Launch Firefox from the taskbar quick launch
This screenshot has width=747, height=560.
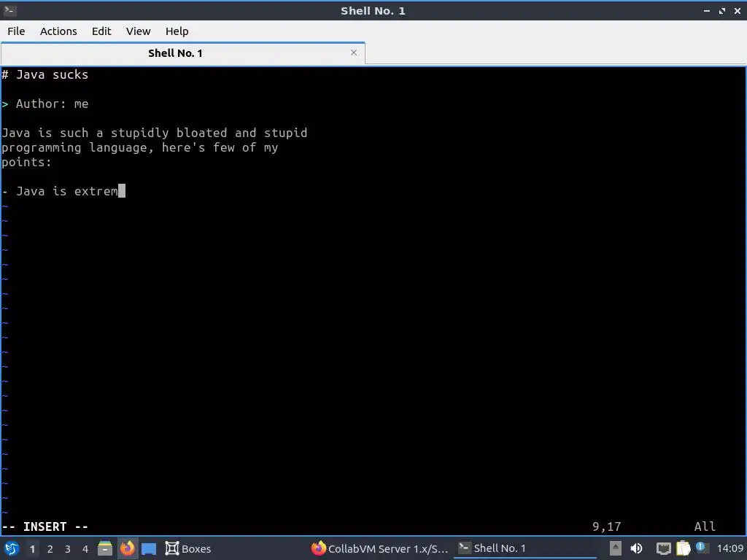tap(127, 548)
